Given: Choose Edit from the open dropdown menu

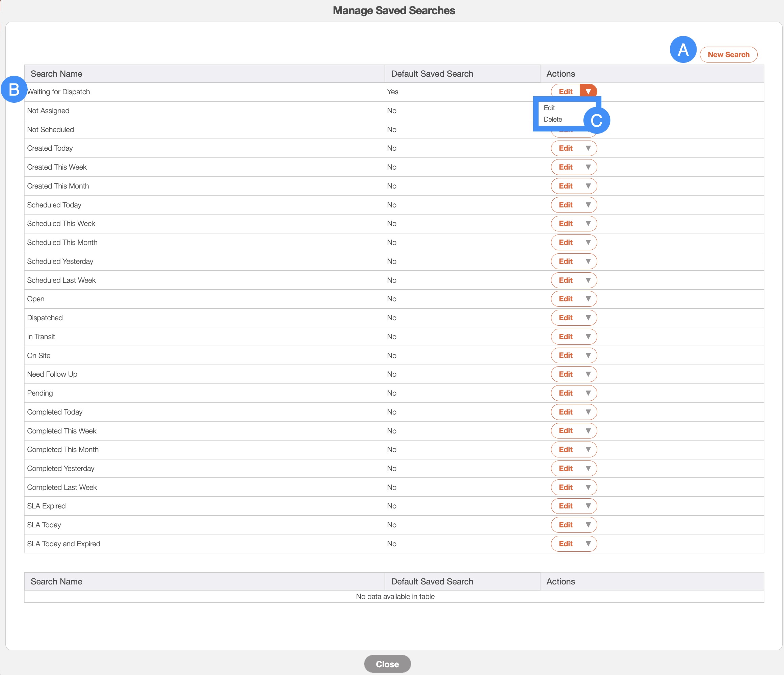Looking at the screenshot, I should (x=549, y=108).
